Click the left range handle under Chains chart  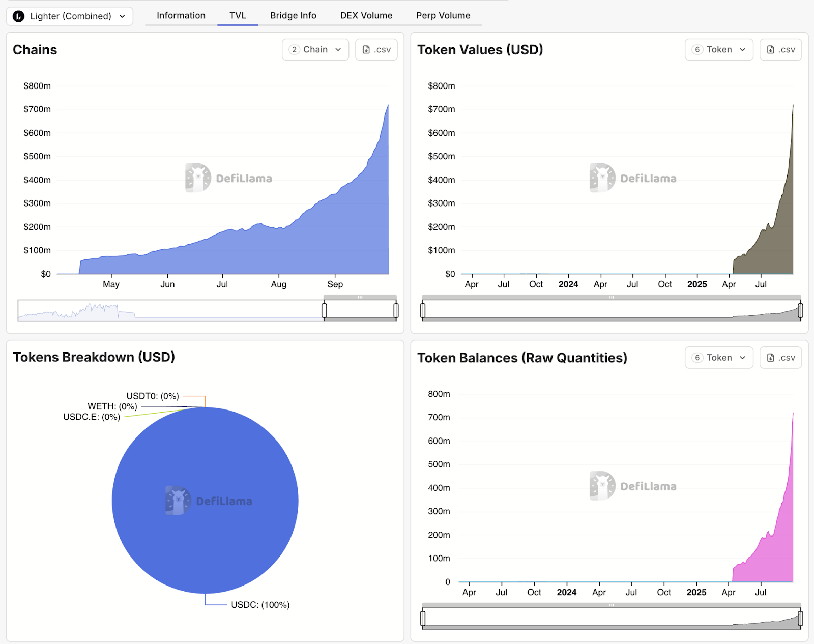point(324,310)
